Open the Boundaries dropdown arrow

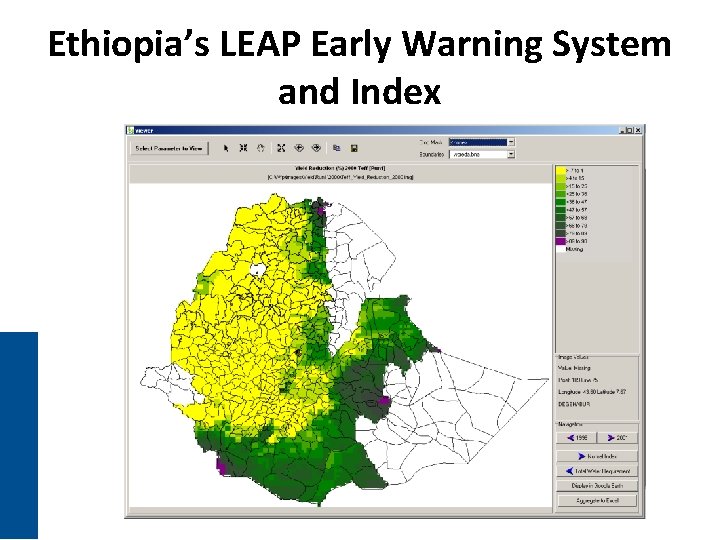pyautogui.click(x=511, y=155)
